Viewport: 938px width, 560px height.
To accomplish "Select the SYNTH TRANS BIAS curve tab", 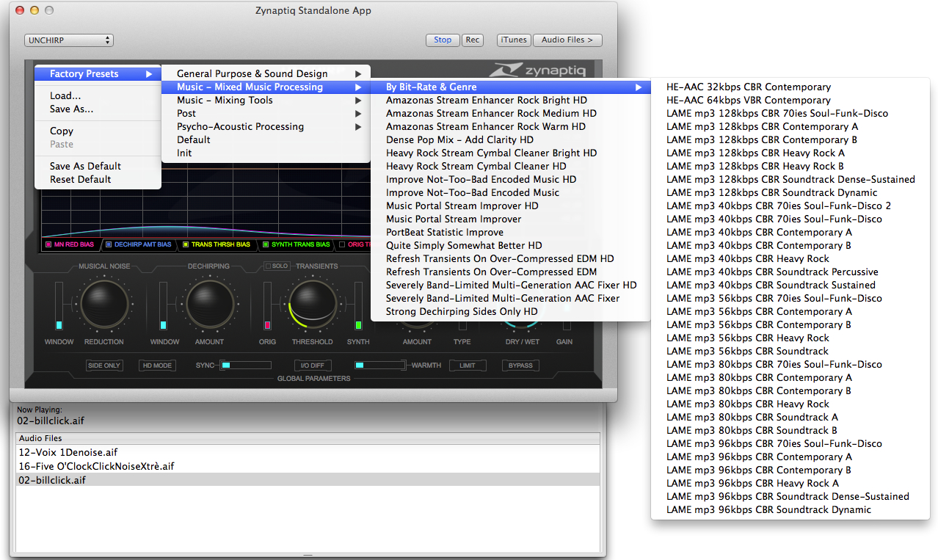I will tap(296, 244).
